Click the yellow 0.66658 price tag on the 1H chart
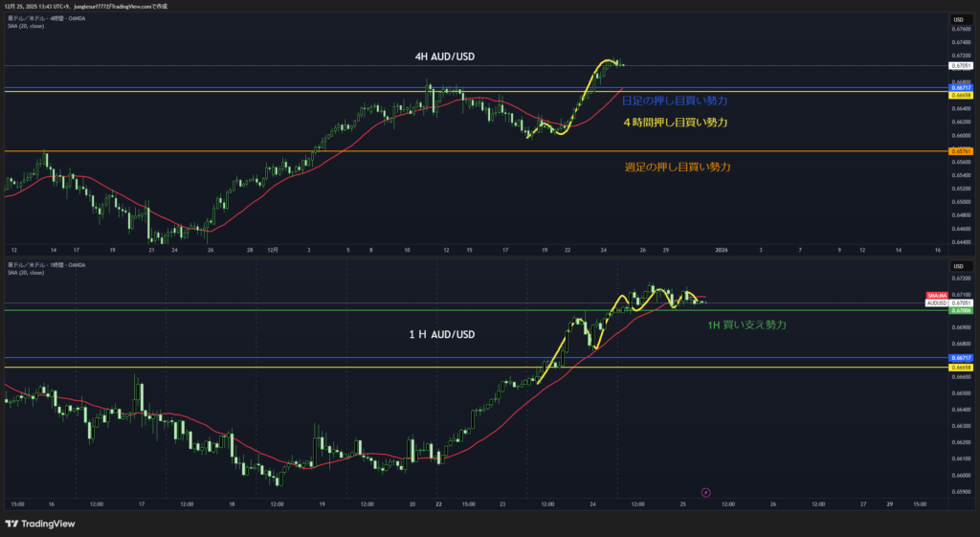Viewport: 980px width, 537px height. [960, 368]
